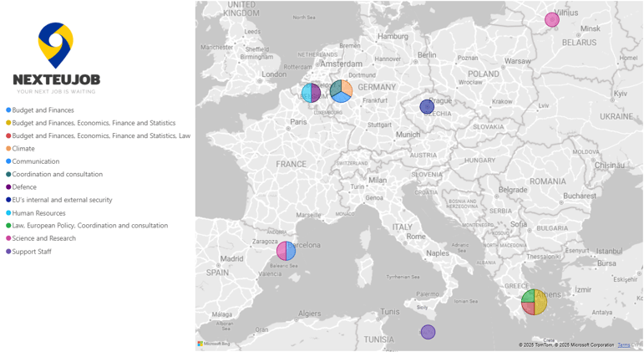Click the Kyiv city label on map

click(x=620, y=94)
